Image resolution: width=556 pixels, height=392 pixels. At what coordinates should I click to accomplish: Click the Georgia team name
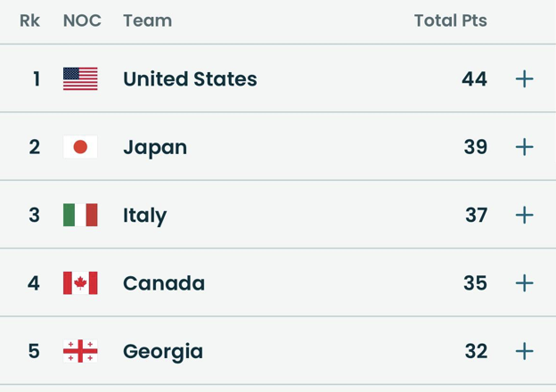[x=163, y=351]
